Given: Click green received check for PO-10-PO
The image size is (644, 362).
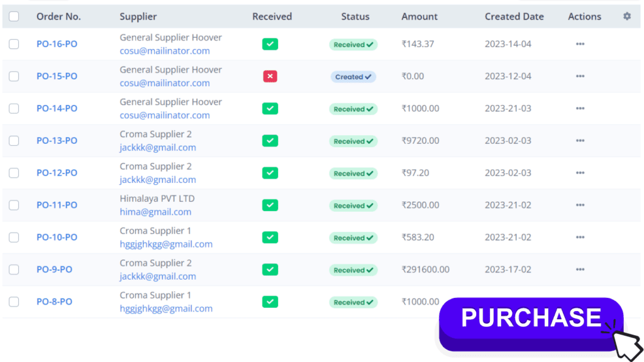Looking at the screenshot, I should pos(270,237).
